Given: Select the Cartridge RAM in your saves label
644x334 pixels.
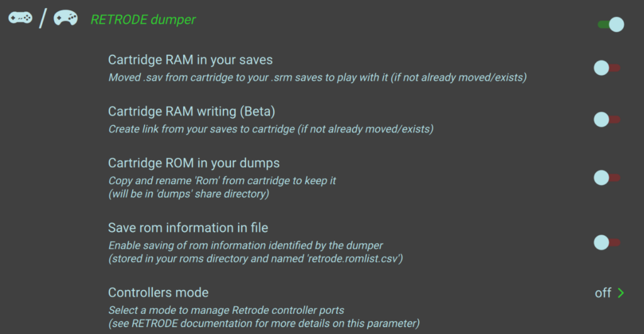Looking at the screenshot, I should [190, 60].
